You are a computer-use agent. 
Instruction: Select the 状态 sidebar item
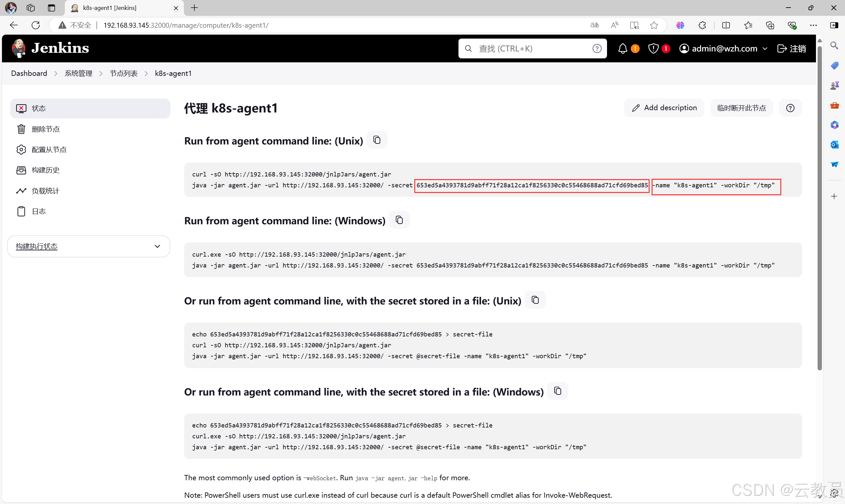point(90,108)
